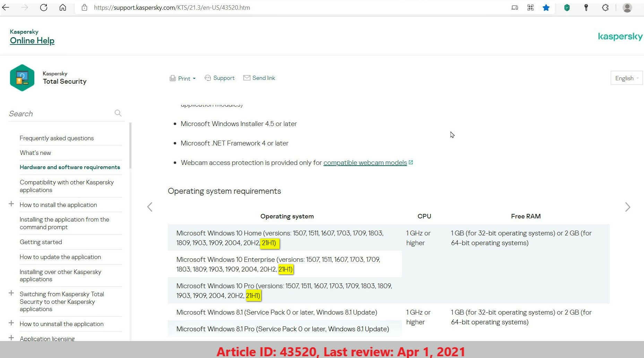This screenshot has height=358, width=644.
Task: Reload the current page
Action: pyautogui.click(x=44, y=8)
